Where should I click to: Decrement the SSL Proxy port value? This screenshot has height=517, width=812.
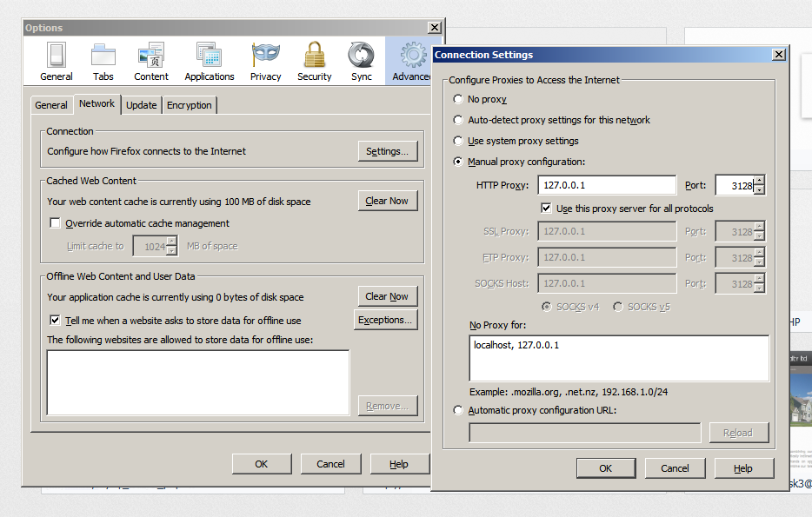760,235
